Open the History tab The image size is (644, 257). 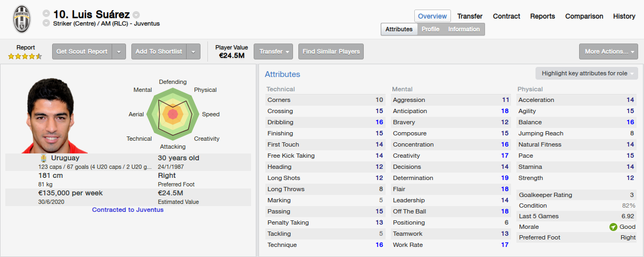pos(624,16)
